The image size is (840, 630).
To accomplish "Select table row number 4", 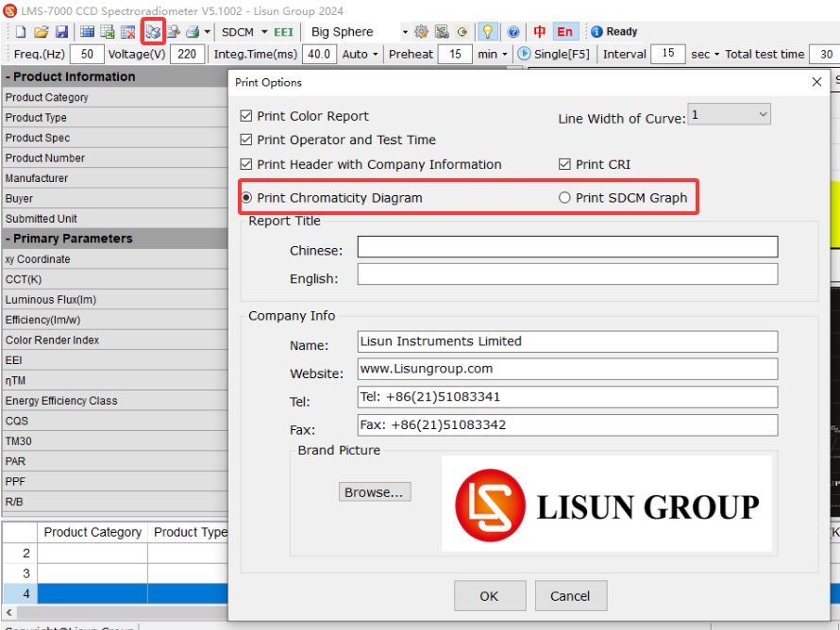I will (x=20, y=593).
